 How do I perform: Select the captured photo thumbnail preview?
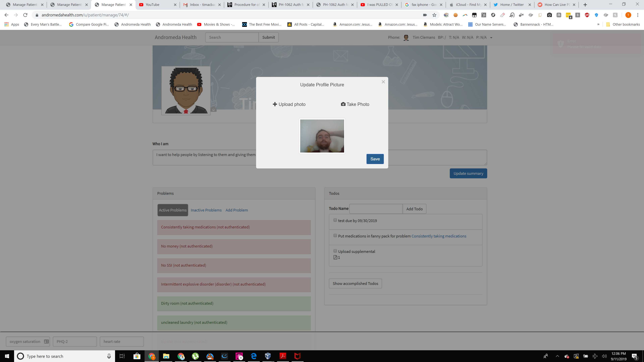322,136
